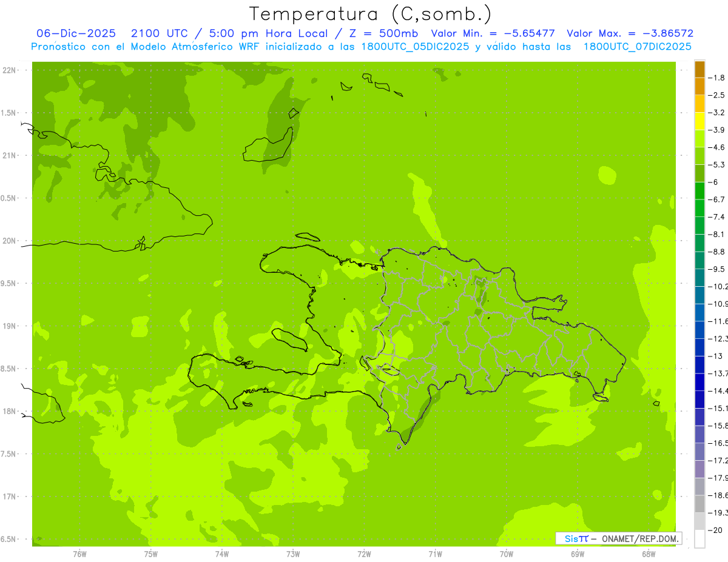Click the "18N" latitude label
Image resolution: width=728 pixels, height=562 pixels.
pyautogui.click(x=9, y=412)
